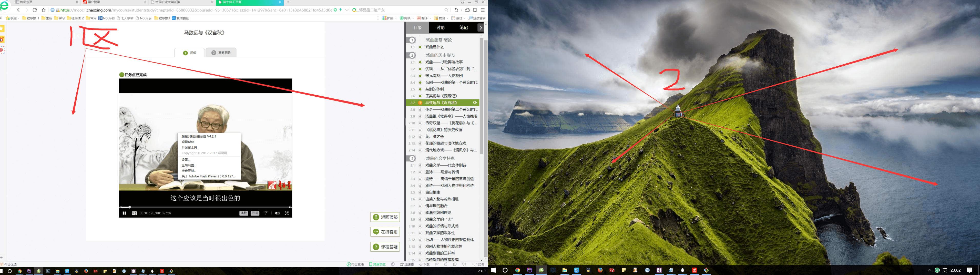Viewport: 980px width, 275px height.
Task: Click the cloud sync icon
Action: pyautogui.click(x=467, y=10)
